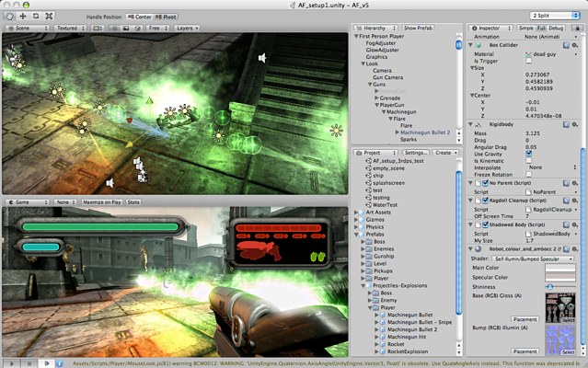The width and height of the screenshot is (588, 368).
Task: Open Box Collider help book icon
Action: point(566,45)
